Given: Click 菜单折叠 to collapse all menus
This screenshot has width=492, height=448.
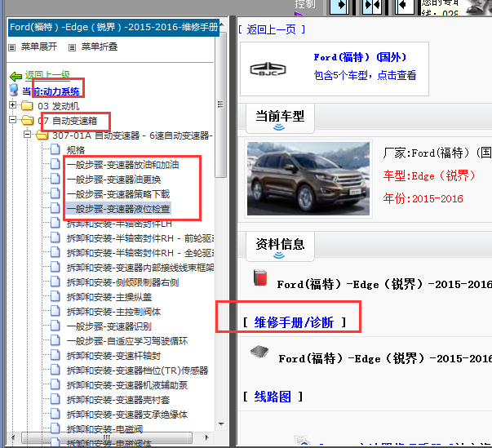Looking at the screenshot, I should tap(100, 47).
